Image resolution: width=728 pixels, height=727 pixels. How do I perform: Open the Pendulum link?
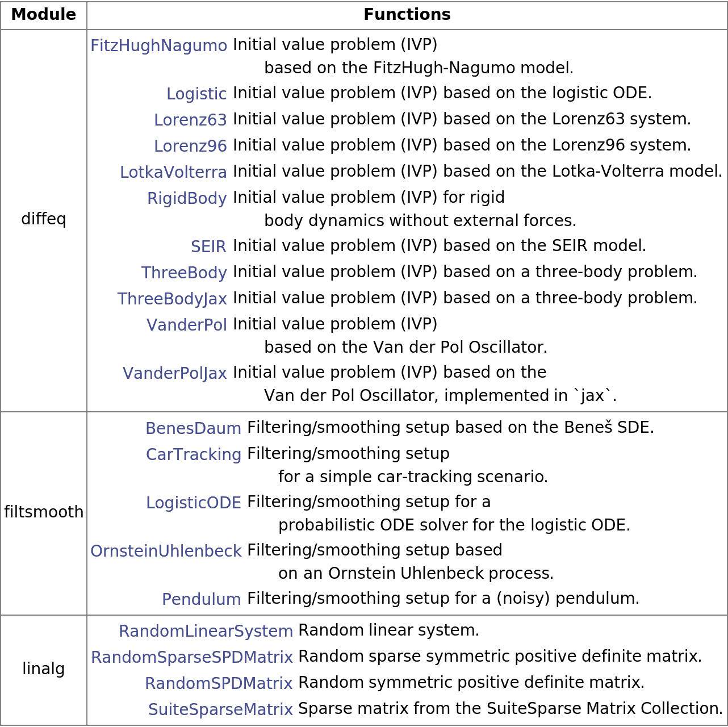coord(202,600)
